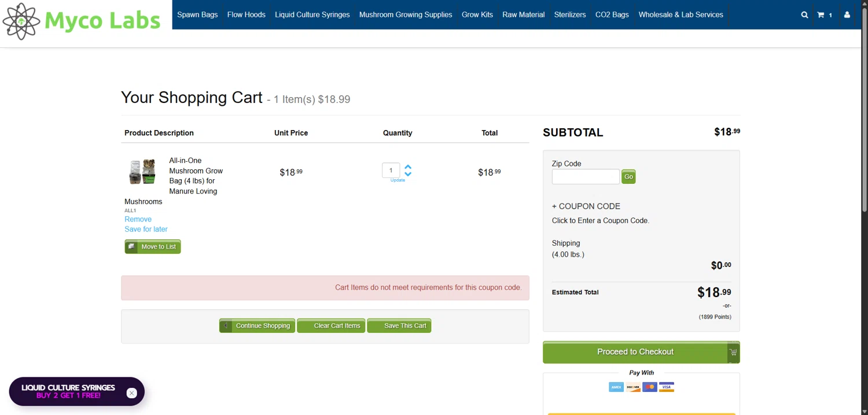
Task: Focus the quantity input field
Action: click(391, 170)
